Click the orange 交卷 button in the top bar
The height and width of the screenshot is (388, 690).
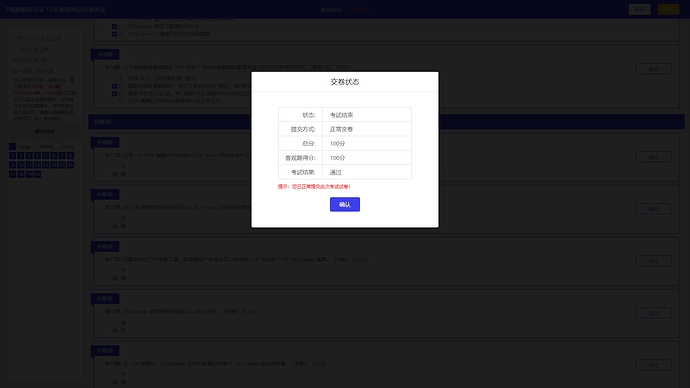click(668, 9)
